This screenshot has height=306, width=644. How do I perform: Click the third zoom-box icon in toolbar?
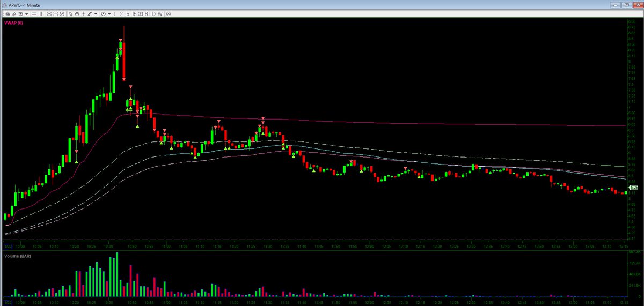(x=62, y=14)
